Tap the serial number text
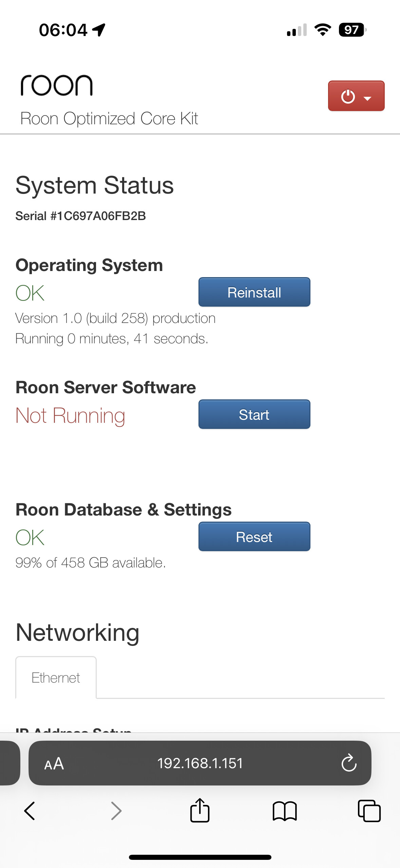This screenshot has height=868, width=400. point(81,216)
